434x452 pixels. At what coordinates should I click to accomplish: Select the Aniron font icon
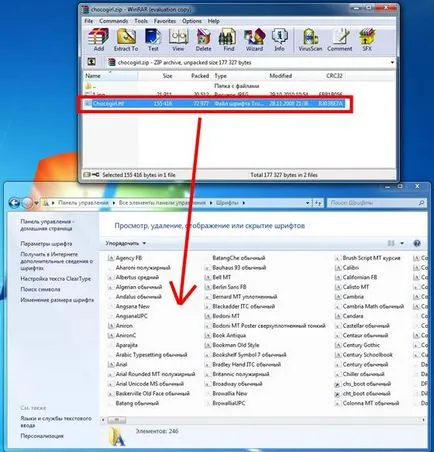click(x=111, y=326)
